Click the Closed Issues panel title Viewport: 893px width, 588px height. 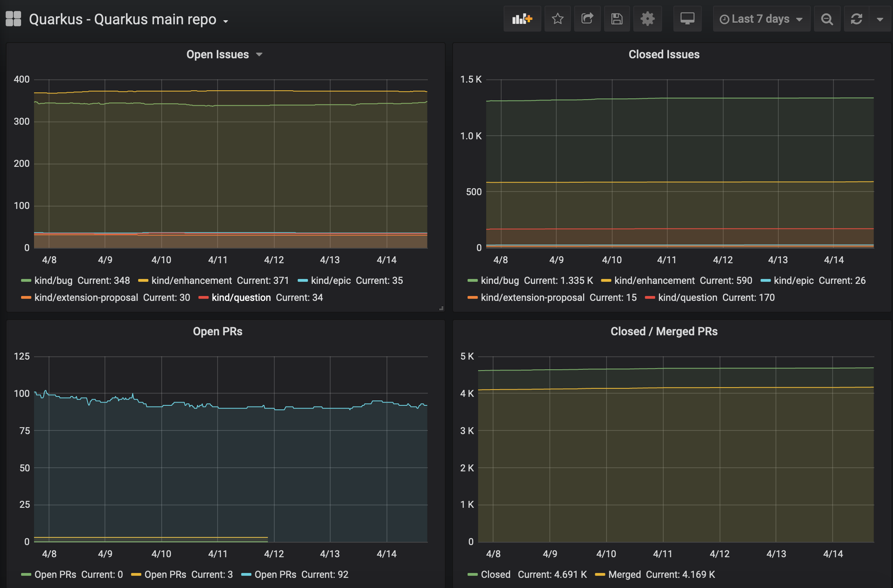click(x=664, y=54)
